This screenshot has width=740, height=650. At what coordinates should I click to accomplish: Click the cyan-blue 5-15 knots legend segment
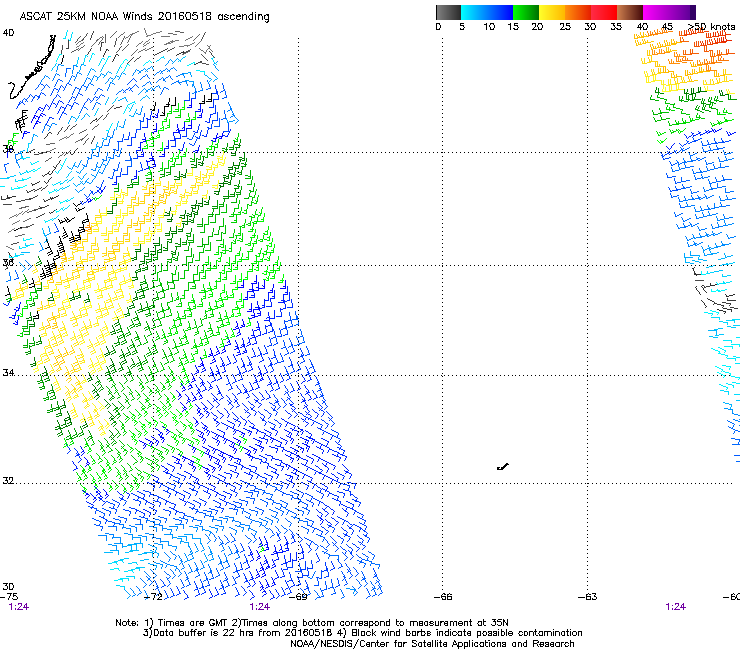pyautogui.click(x=487, y=12)
